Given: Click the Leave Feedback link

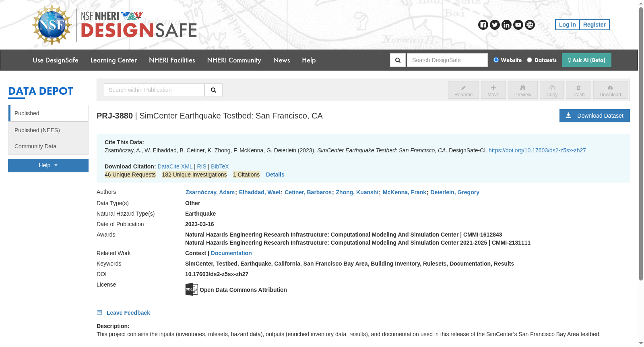Looking at the screenshot, I should [x=128, y=313].
